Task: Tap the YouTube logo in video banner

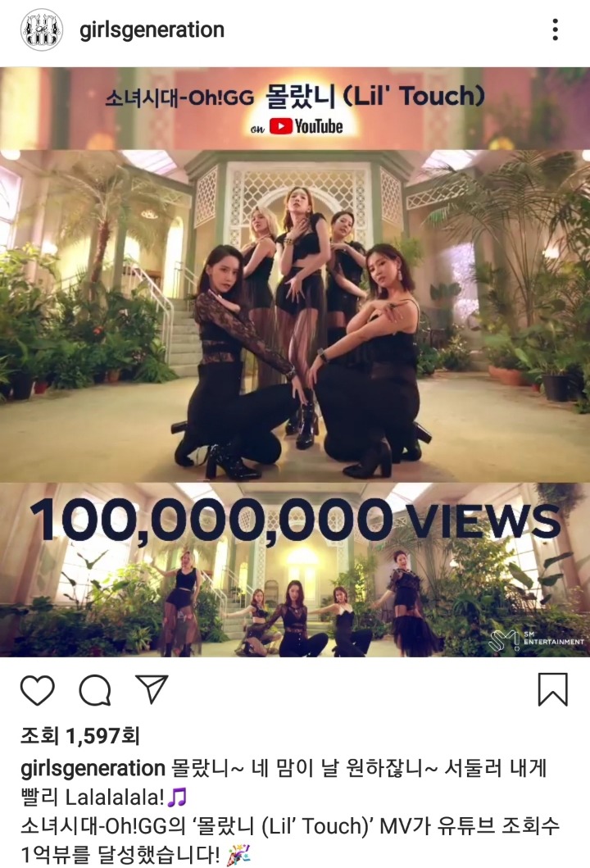Action: point(306,127)
